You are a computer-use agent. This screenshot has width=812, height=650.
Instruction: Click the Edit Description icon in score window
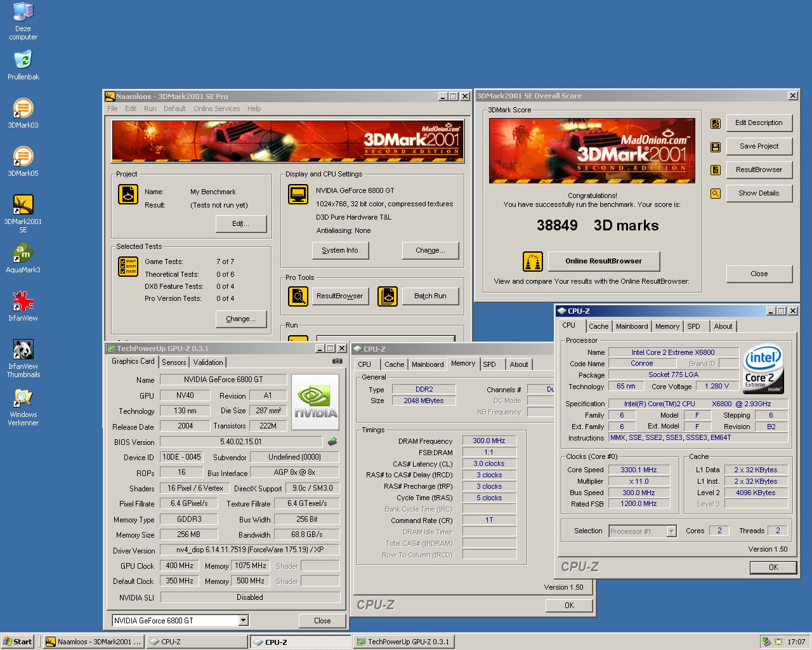716,123
